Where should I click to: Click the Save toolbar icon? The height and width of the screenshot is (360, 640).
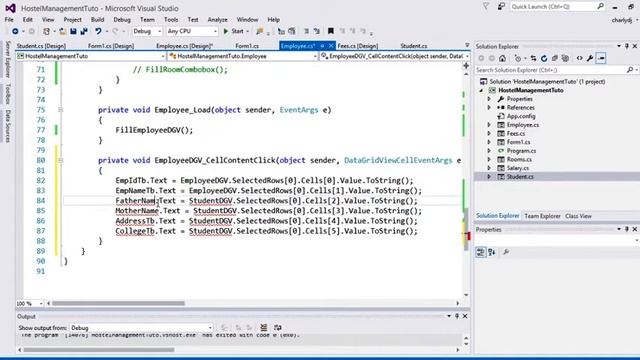73,31
